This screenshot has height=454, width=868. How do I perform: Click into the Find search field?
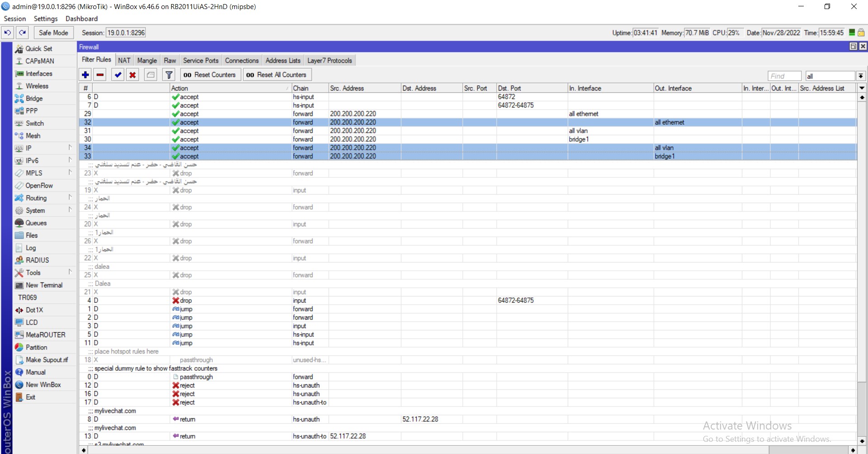(x=784, y=76)
